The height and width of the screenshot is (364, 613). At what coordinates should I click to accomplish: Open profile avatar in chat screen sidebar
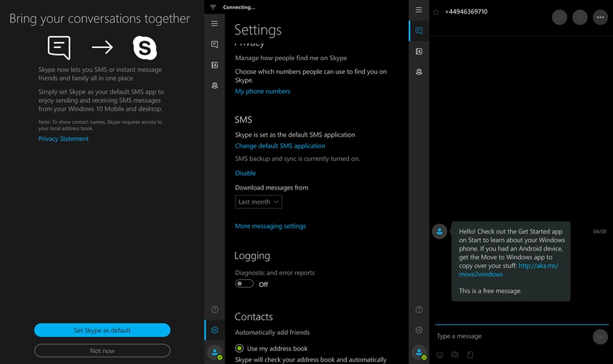coord(419,352)
